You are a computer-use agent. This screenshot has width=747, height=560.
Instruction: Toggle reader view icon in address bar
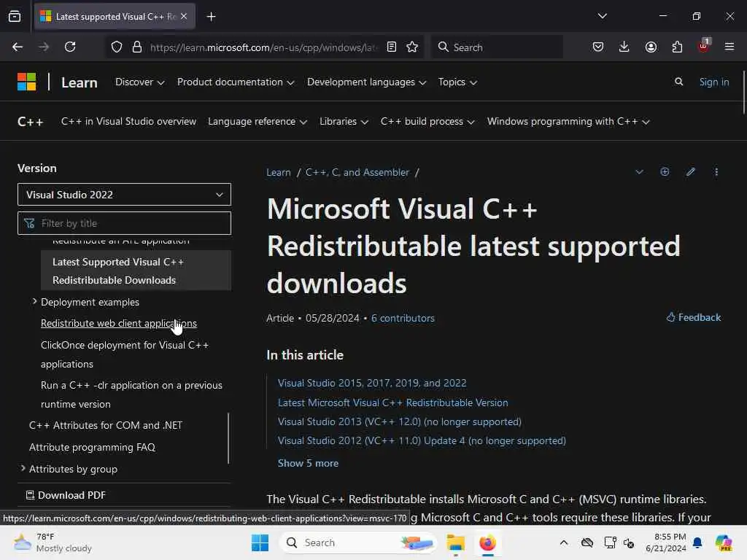coord(392,47)
